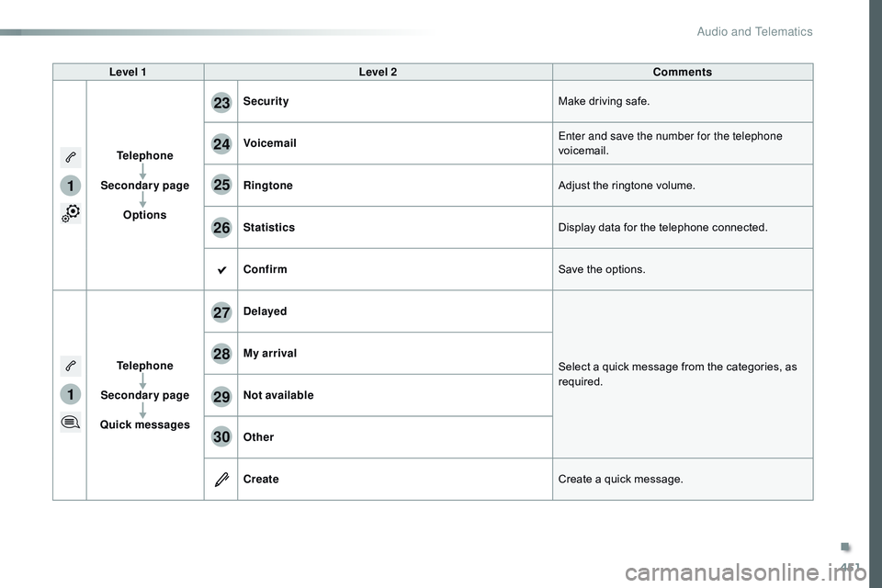Click the number 24 Voicemail badge

pos(221,143)
